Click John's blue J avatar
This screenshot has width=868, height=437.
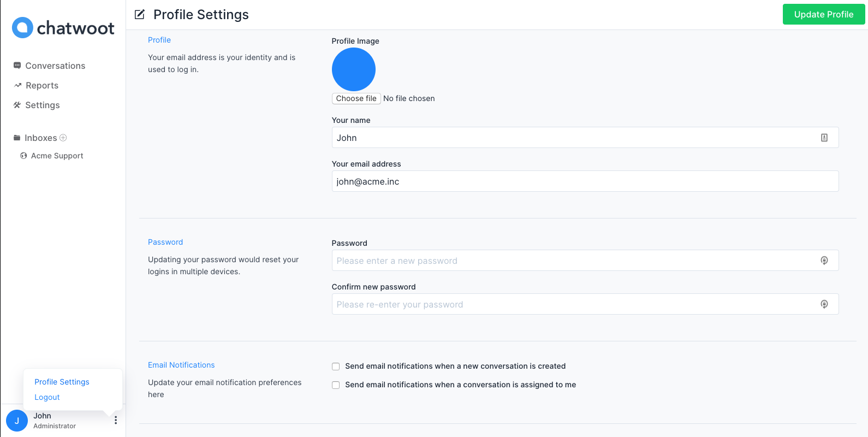coord(17,421)
